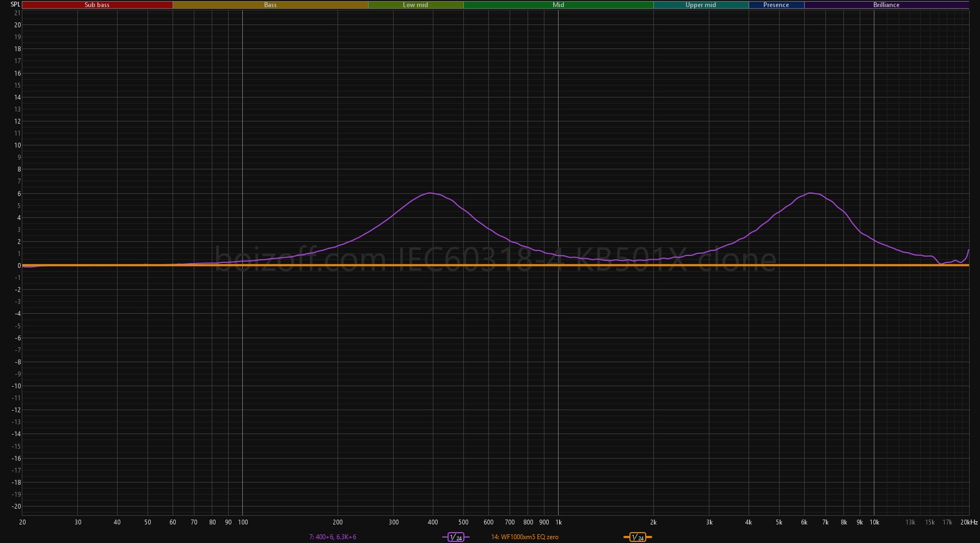Viewport: 980px width, 543px height.
Task: Click the orange 1/24 smoothing icon
Action: point(638,537)
